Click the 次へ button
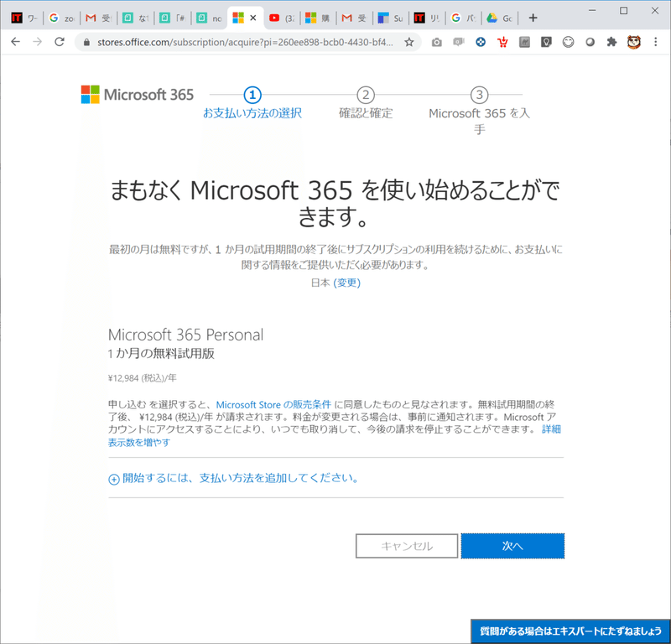Viewport: 671px width, 644px height. [x=512, y=546]
